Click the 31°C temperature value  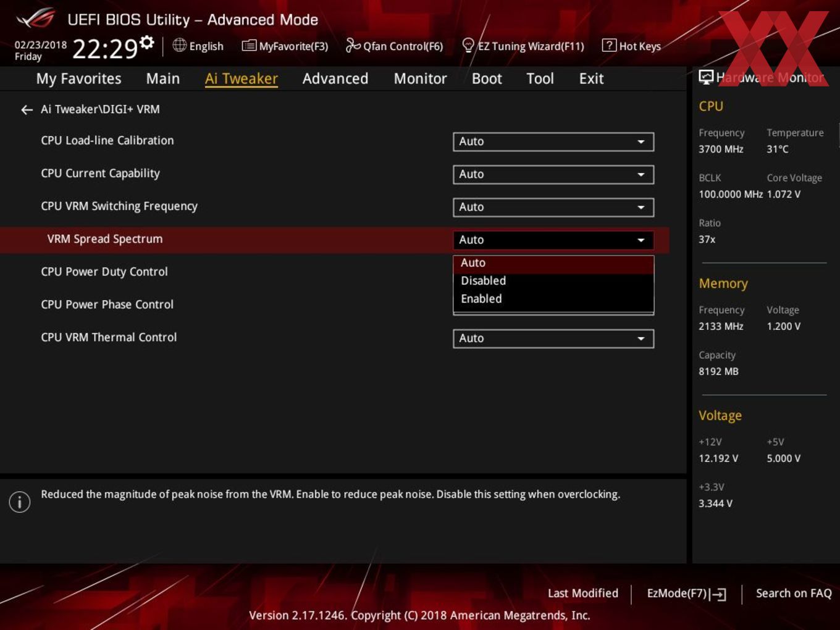(778, 149)
